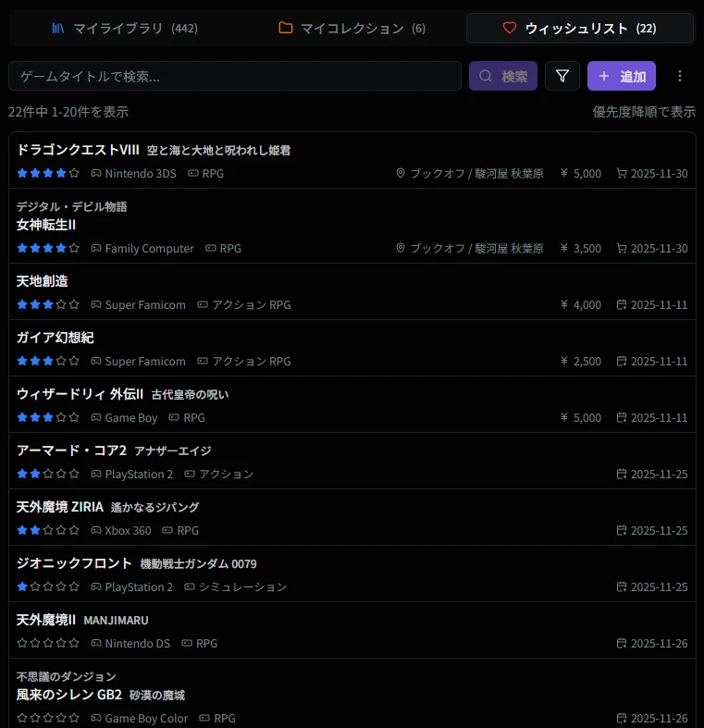
Task: Open the filter funnel button
Action: pos(562,76)
